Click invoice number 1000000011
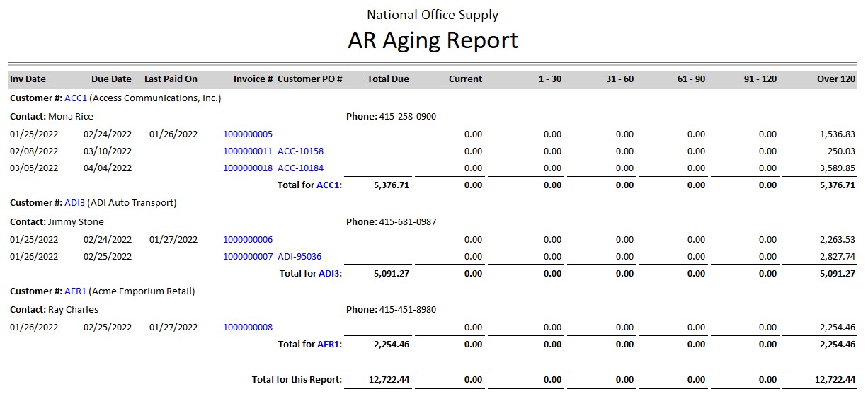The height and width of the screenshot is (399, 868). pyautogui.click(x=247, y=151)
